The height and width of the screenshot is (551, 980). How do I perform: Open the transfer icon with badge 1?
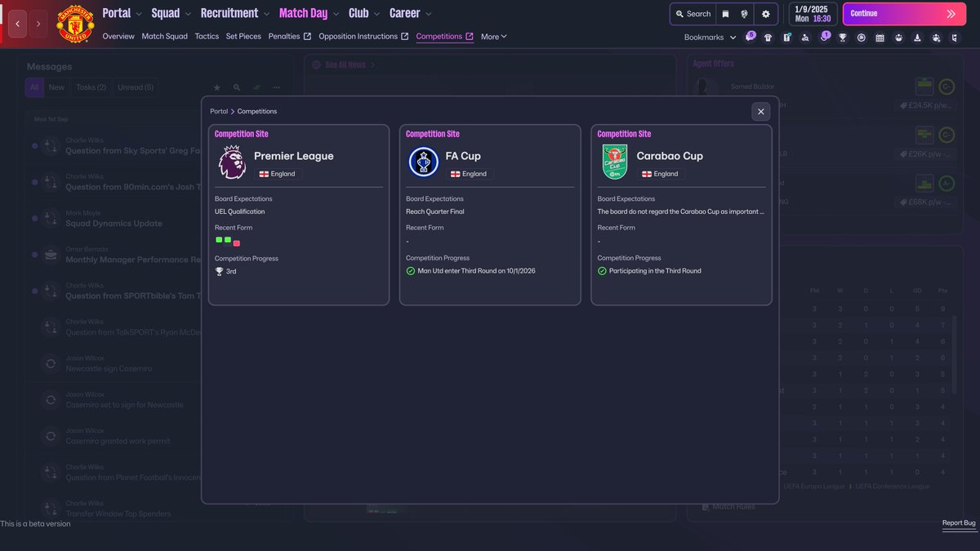pyautogui.click(x=824, y=38)
